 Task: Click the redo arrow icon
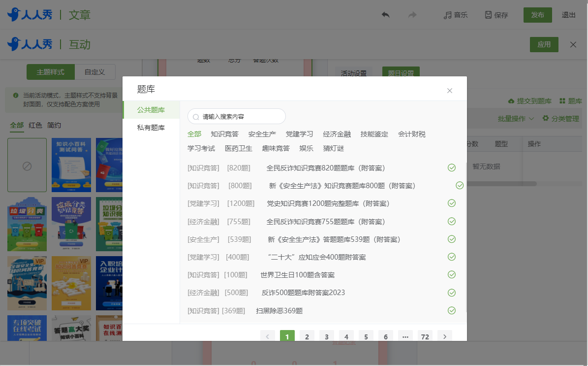tap(412, 15)
